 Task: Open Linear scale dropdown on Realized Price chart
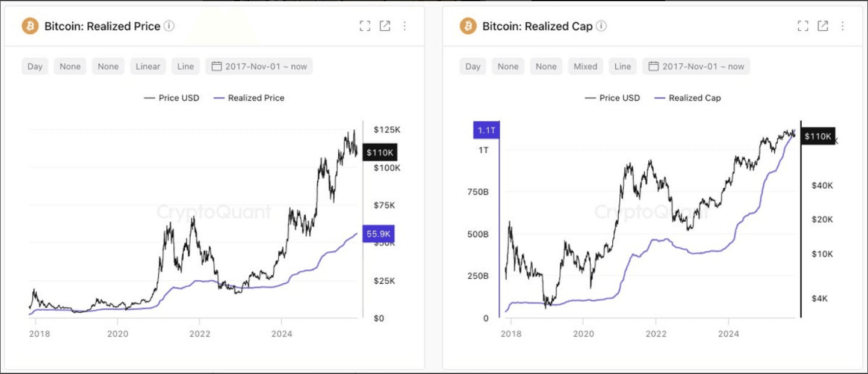(x=147, y=66)
